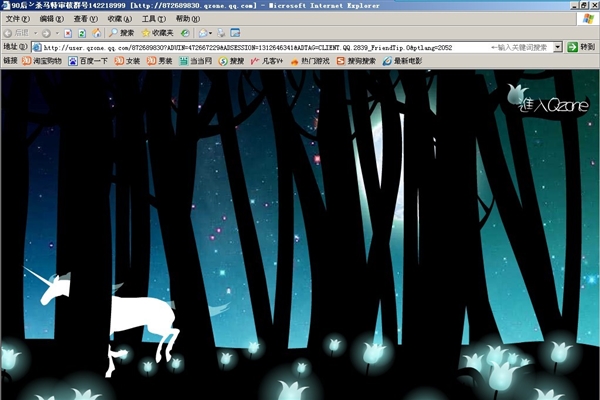This screenshot has height=400, width=600.
Task: Open the 文件 (File) menu
Action: [18, 19]
